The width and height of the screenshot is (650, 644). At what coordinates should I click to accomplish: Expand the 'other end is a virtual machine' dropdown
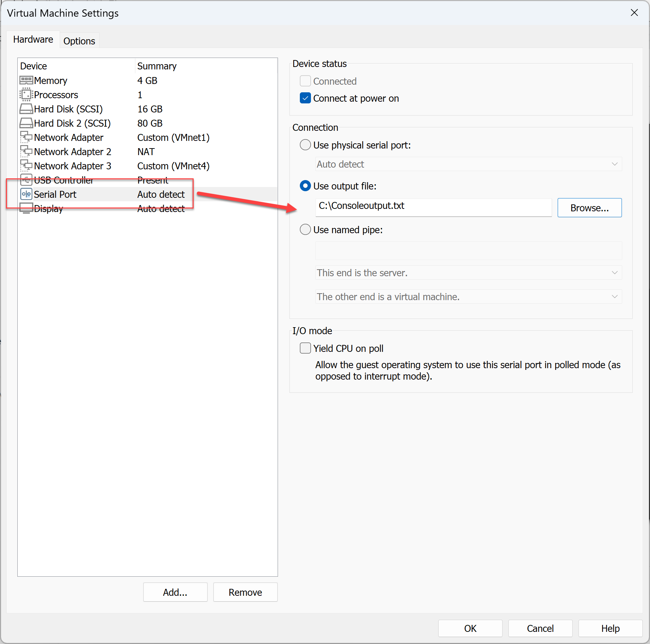point(614,297)
